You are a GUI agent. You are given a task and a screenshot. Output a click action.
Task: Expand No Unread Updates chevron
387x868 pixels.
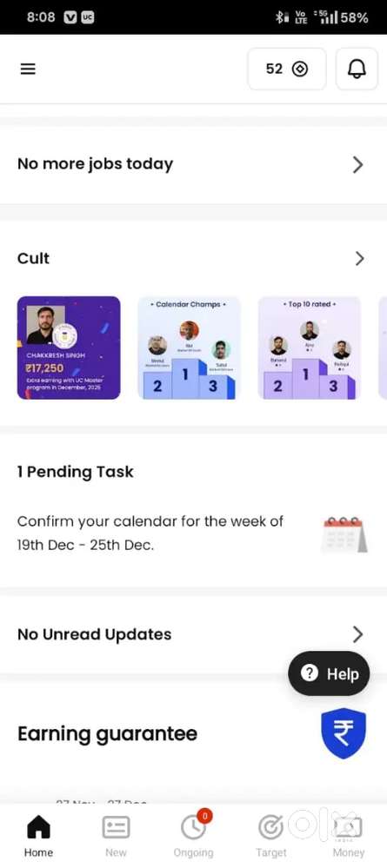pos(358,634)
